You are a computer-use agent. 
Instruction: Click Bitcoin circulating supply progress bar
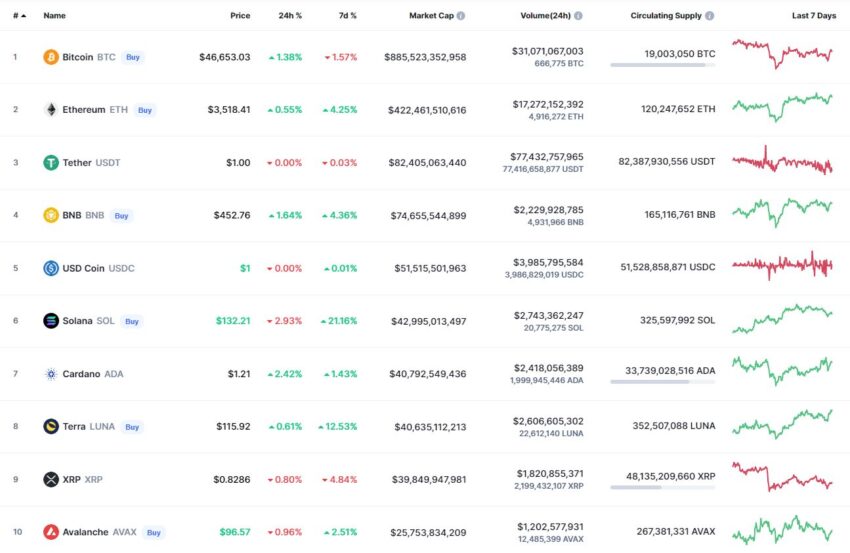click(x=662, y=65)
